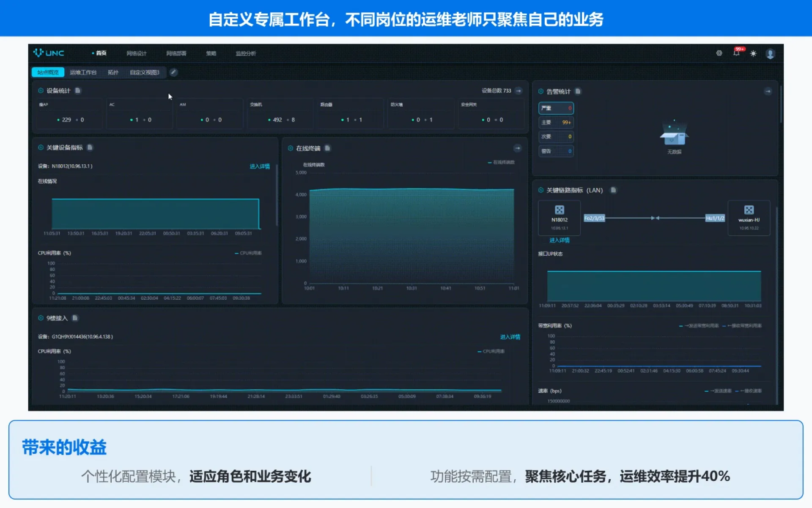Select the 严重 alarm filter
The image size is (812, 508).
(556, 108)
